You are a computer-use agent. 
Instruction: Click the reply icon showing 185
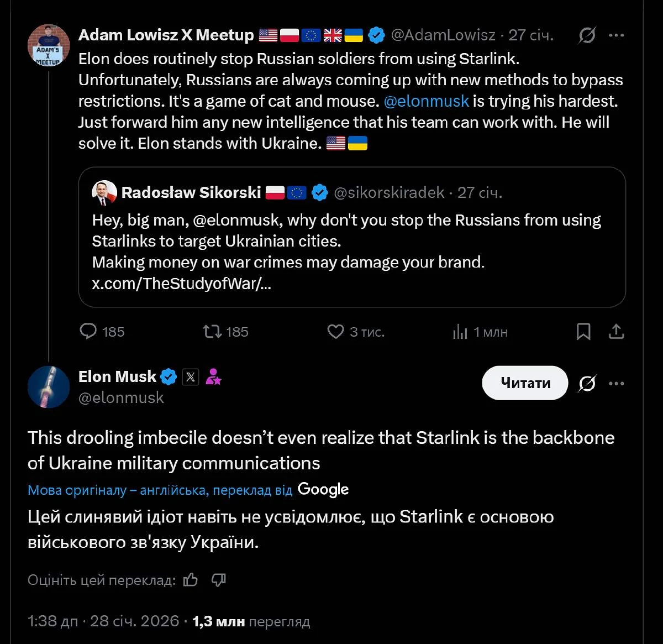click(x=88, y=331)
